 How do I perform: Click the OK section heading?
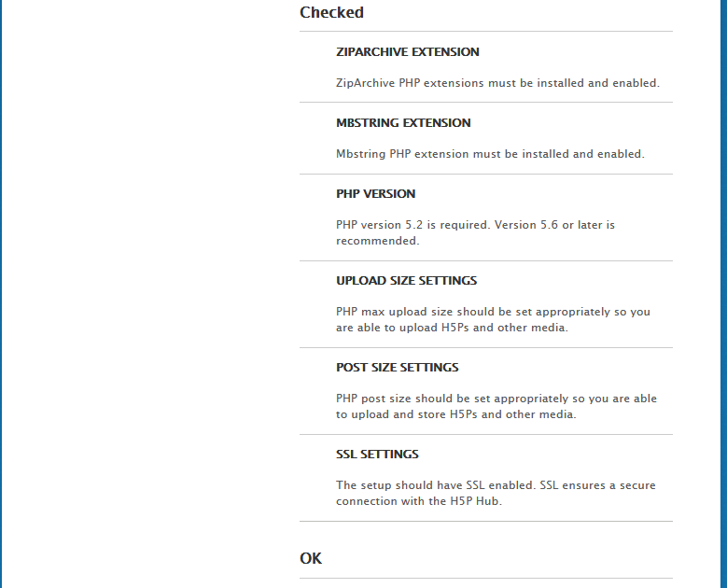pos(311,558)
